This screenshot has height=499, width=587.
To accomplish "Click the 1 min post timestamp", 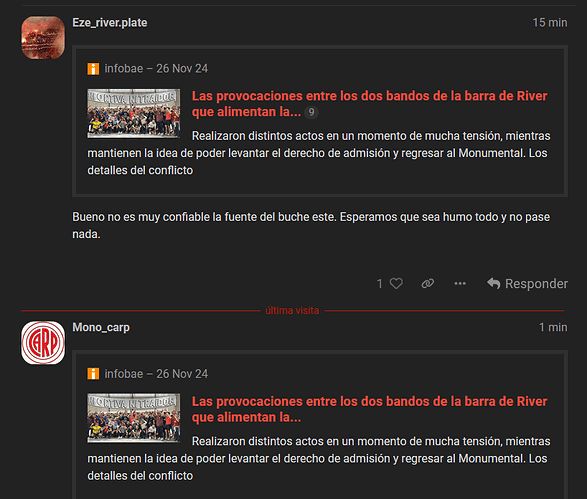I will tap(553, 327).
